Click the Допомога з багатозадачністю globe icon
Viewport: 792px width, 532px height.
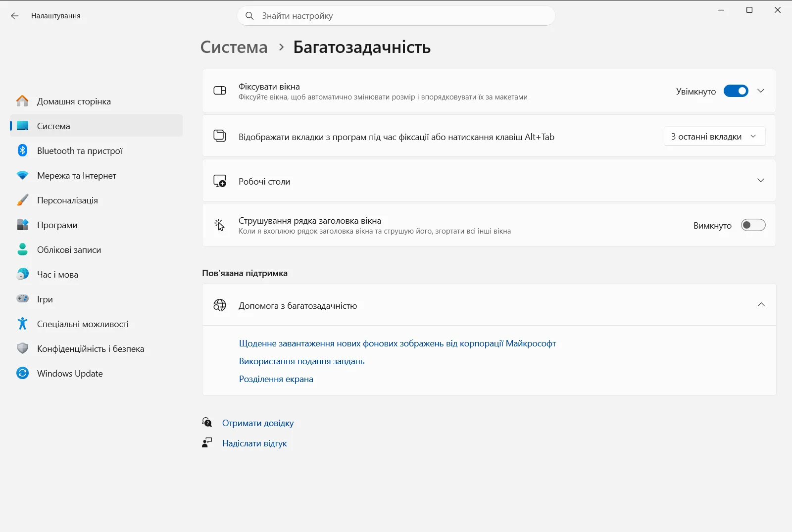click(x=220, y=305)
